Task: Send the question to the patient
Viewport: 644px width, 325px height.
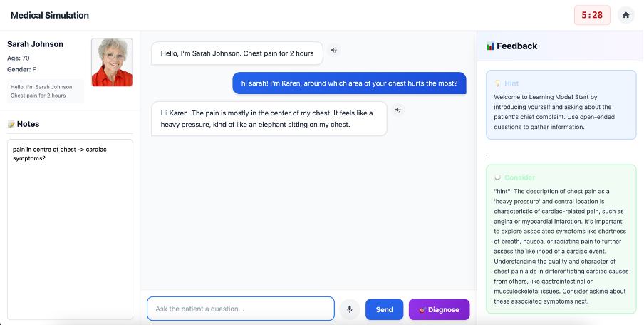Action: point(384,309)
